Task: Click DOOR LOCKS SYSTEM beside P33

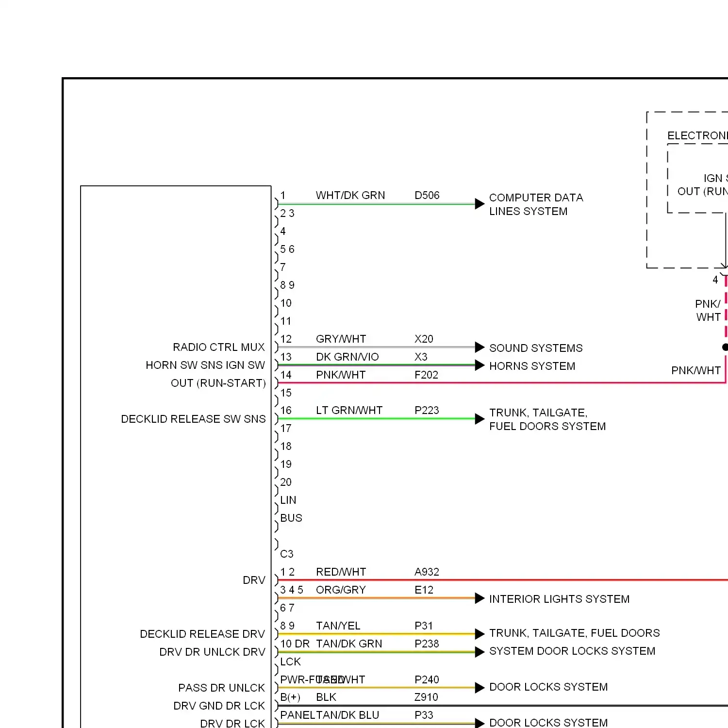Action: click(x=548, y=723)
